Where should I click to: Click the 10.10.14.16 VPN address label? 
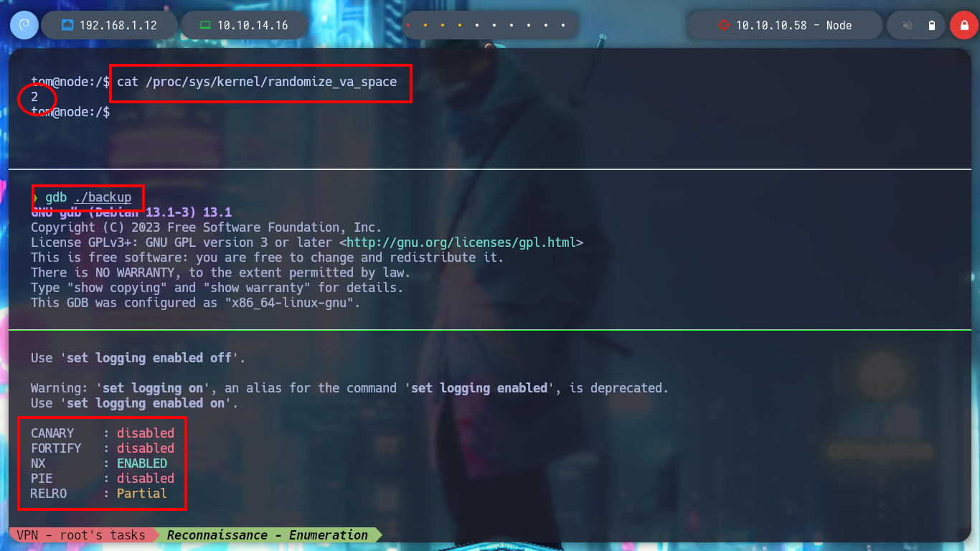point(253,25)
